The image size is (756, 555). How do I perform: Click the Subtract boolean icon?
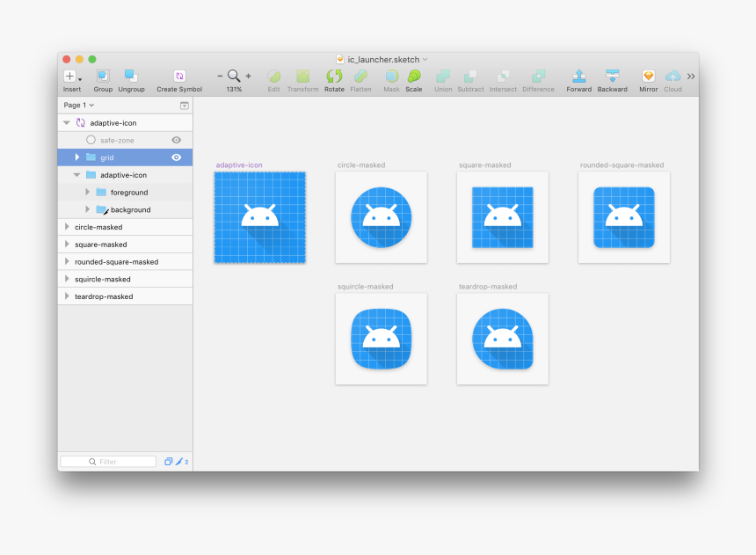pyautogui.click(x=470, y=77)
